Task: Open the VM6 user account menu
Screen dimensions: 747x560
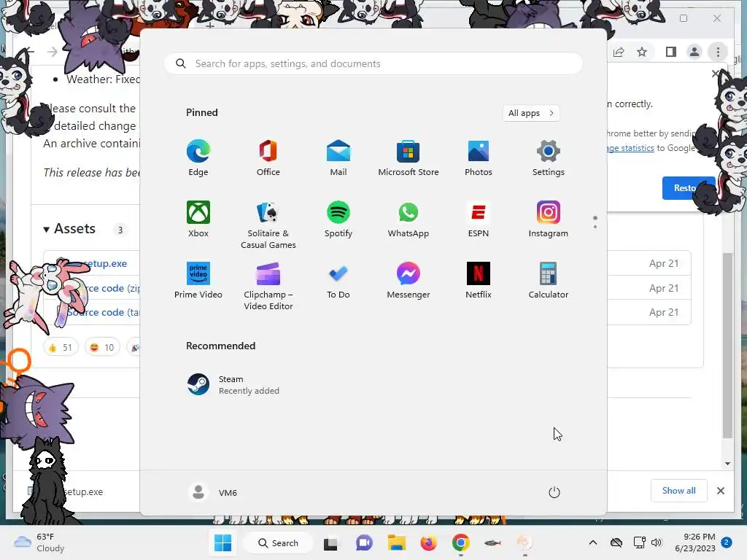Action: coord(212,492)
